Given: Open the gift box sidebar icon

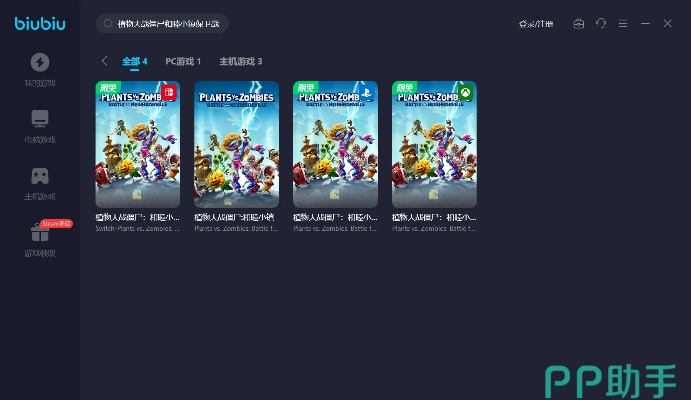Looking at the screenshot, I should [40, 234].
